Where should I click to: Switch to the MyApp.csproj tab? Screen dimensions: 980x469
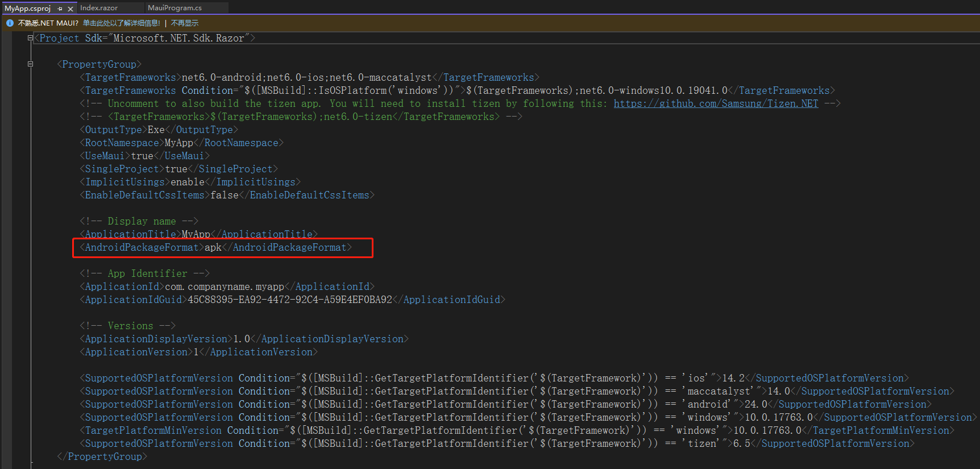(x=28, y=9)
